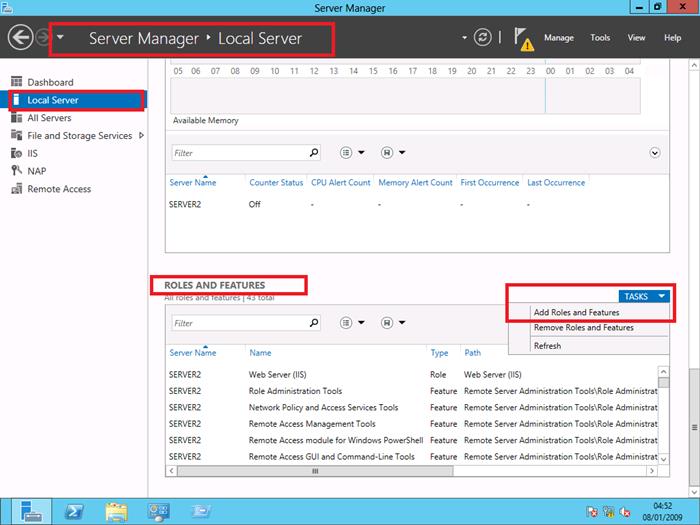Open the Manage menu
Viewport: 700px width, 525px height.
558,38
